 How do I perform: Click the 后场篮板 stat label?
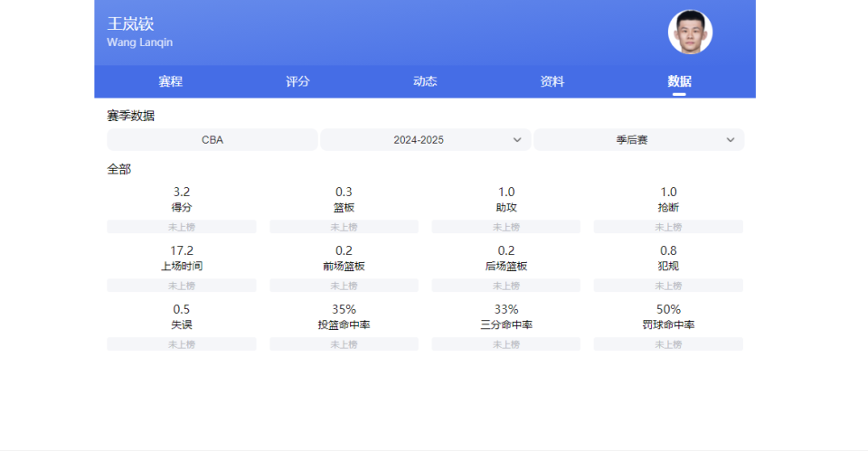(x=506, y=267)
